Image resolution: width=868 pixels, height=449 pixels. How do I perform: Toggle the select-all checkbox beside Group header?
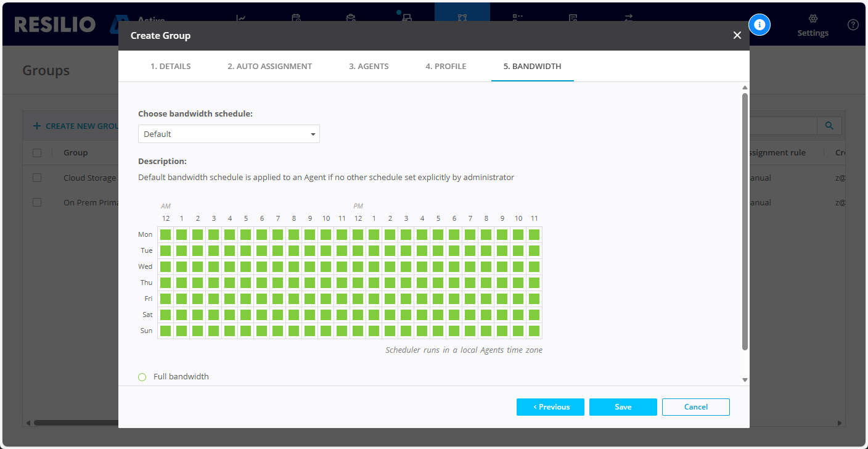click(37, 153)
